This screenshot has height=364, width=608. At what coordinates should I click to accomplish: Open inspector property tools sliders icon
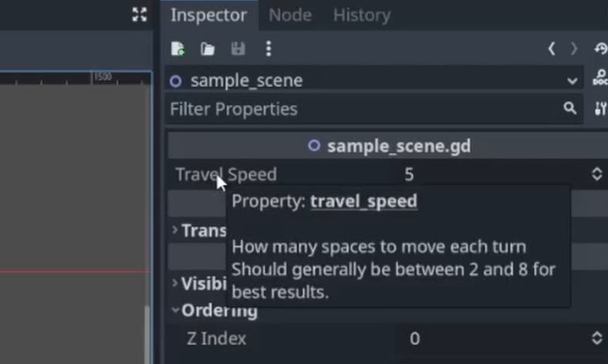[x=600, y=109]
